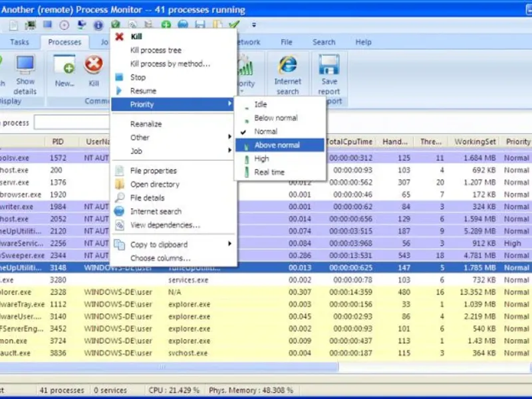Choose Kill in the context menu
The height and width of the screenshot is (399, 532).
[x=173, y=37]
